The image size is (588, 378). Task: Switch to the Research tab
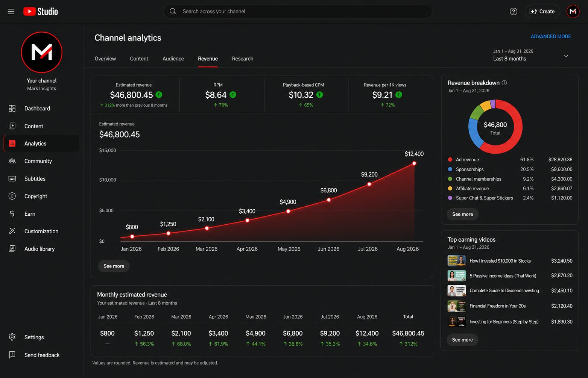pos(243,59)
